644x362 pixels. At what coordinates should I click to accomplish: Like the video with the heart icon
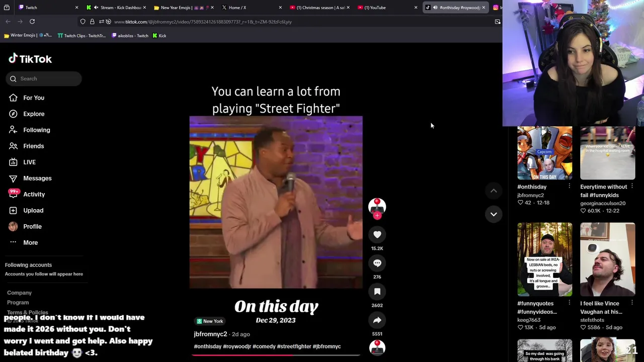[x=377, y=234]
